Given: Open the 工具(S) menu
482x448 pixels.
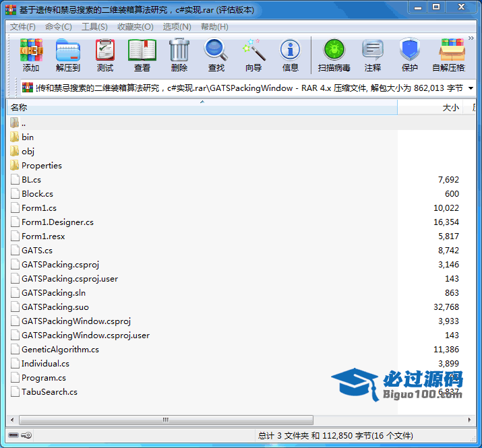Looking at the screenshot, I should (x=94, y=27).
